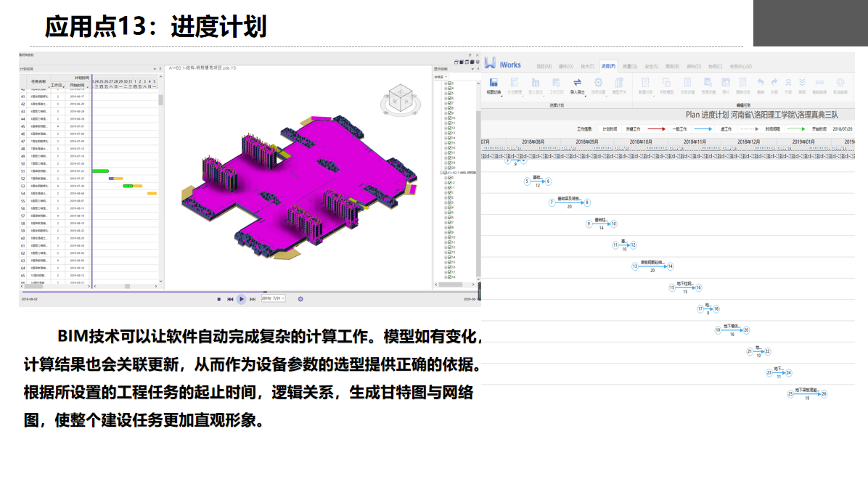Viewport: 868px width, 479px height.
Task: Toggle floor 20 checkbox in display tree
Action: click(x=451, y=168)
